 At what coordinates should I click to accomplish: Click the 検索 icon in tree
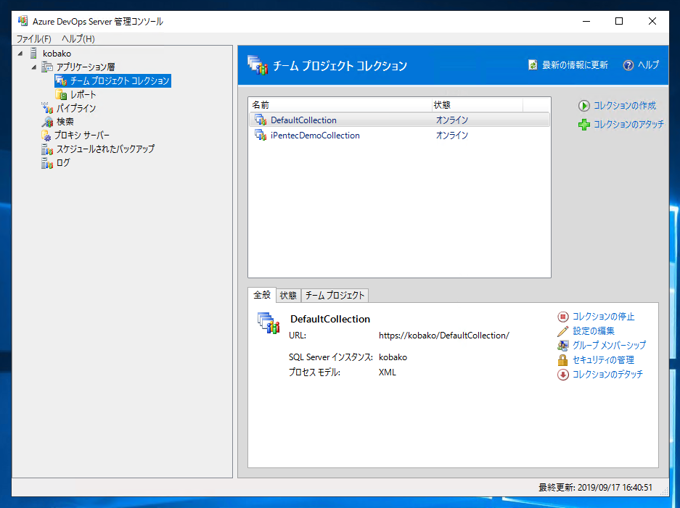coord(47,121)
